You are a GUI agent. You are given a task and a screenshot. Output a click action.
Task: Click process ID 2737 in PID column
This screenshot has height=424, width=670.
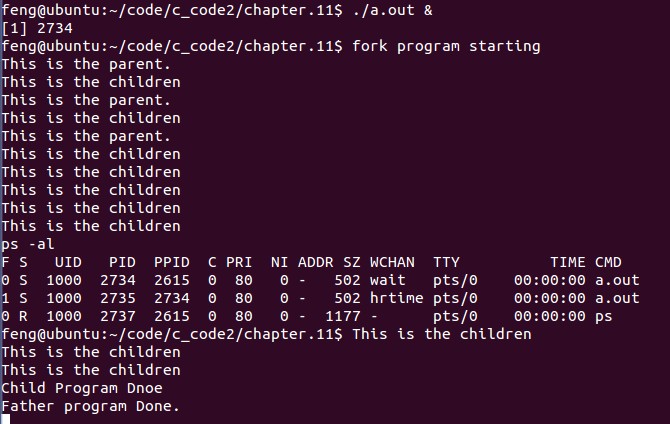[x=118, y=316]
